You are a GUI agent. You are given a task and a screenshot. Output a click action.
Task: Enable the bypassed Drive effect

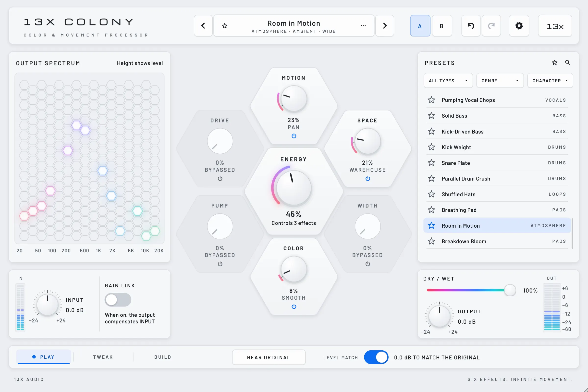pos(220,179)
